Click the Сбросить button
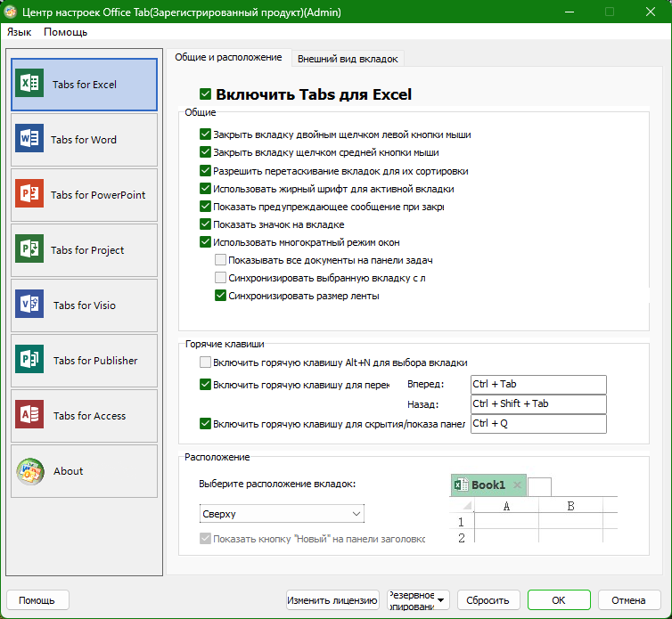This screenshot has width=672, height=619. [x=488, y=600]
